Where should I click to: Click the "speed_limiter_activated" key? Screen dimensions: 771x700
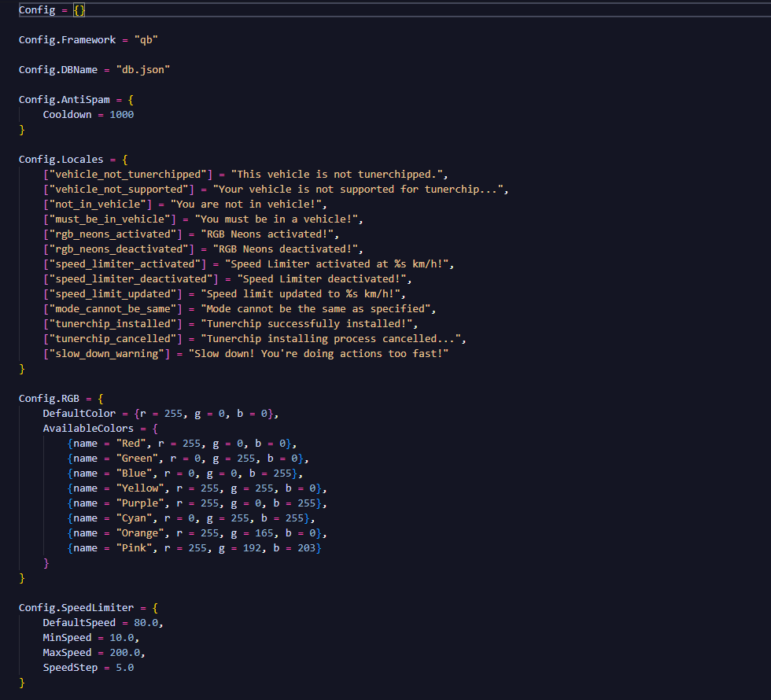point(125,264)
